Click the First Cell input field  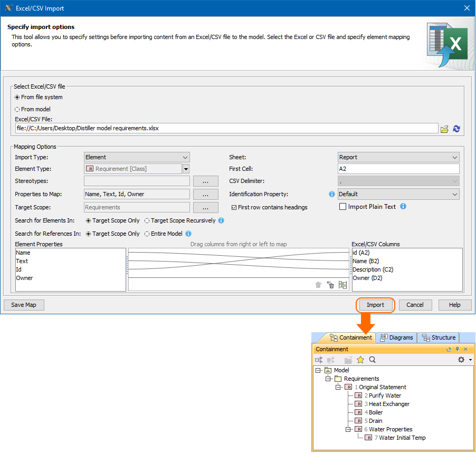coord(398,169)
